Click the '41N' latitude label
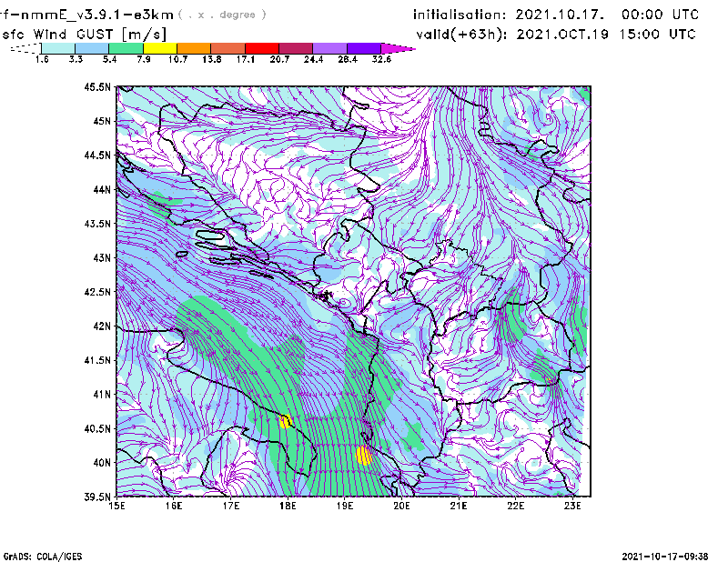Image resolution: width=728 pixels, height=562 pixels. click(x=102, y=395)
